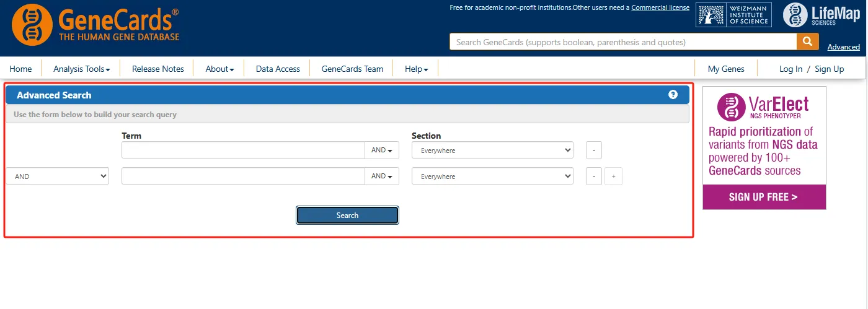Expand the second Term AND operator dropdown
This screenshot has width=868, height=309.
381,176
